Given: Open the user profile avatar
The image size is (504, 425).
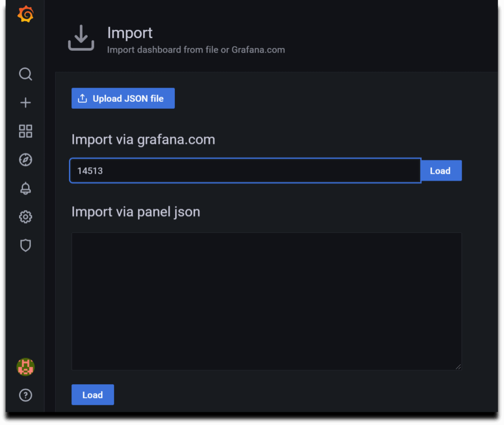Looking at the screenshot, I should click(26, 367).
